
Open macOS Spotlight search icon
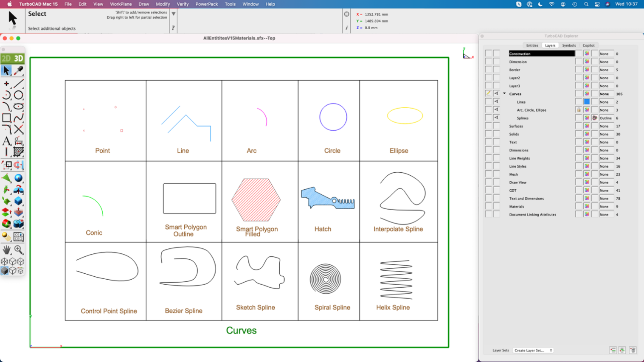click(x=586, y=4)
